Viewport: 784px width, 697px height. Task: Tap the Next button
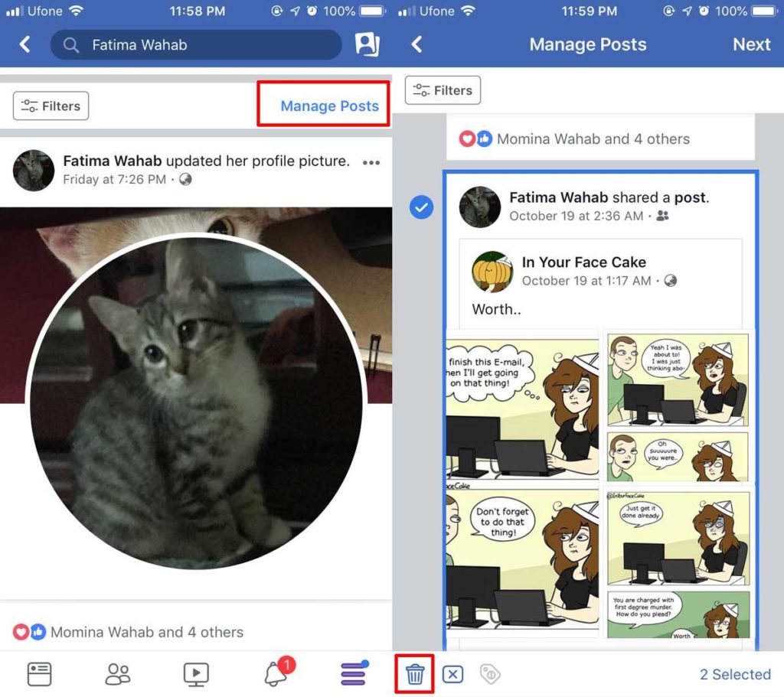click(751, 45)
